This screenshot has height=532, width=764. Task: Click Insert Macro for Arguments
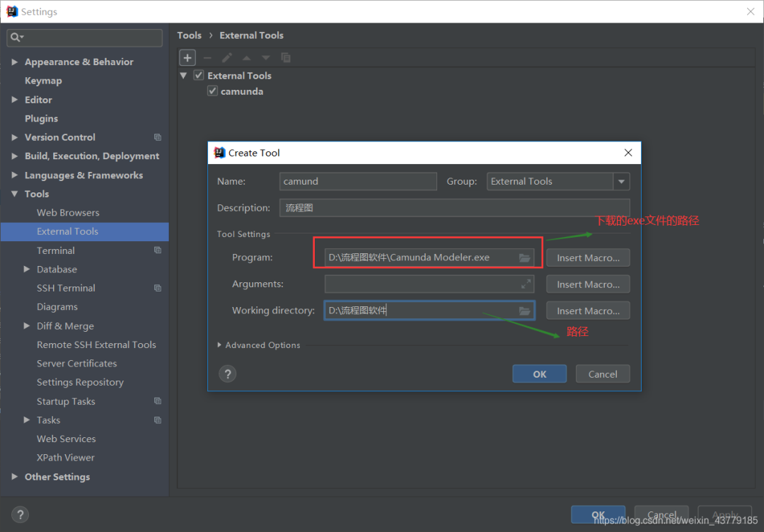point(588,284)
